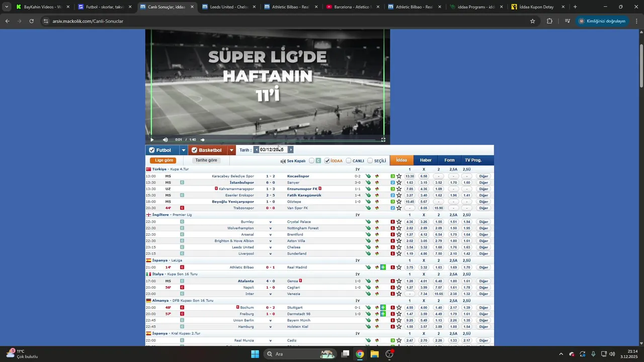Click the taskbar Ara search box
Screen dimensions: 644x362
pos(300,354)
